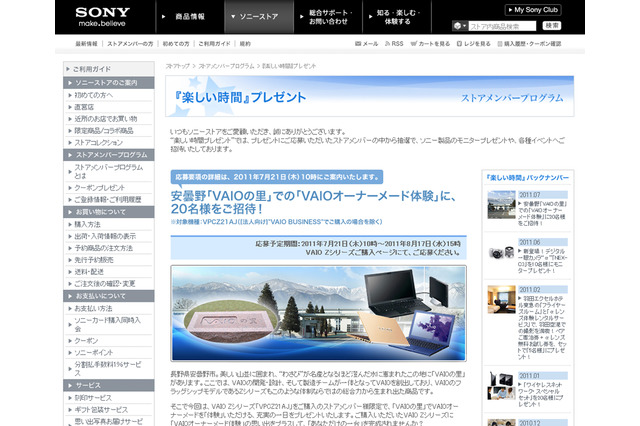Open ソニーカード購入同時入会 in the sidebar
Screen dimensions: 640x426
point(109,324)
